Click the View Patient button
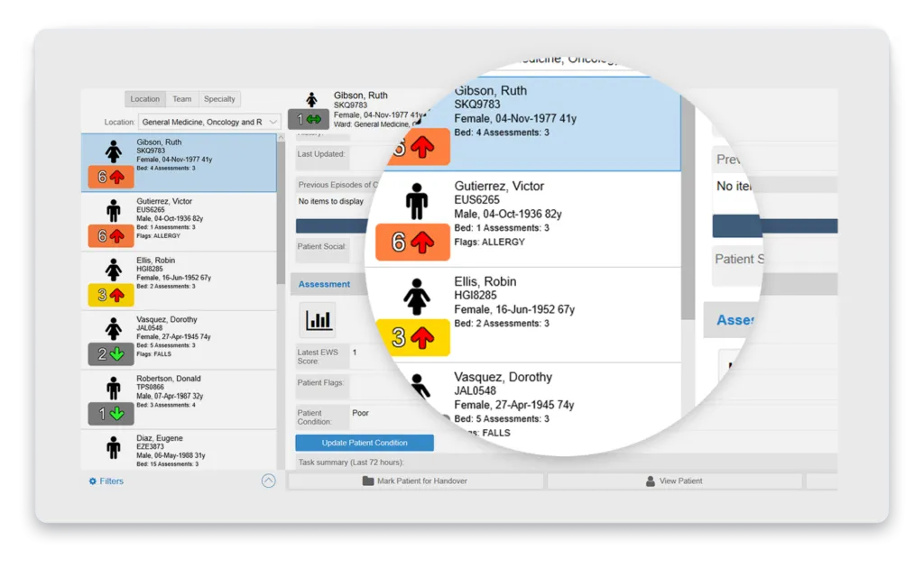The width and height of the screenshot is (924, 568). coord(675,481)
